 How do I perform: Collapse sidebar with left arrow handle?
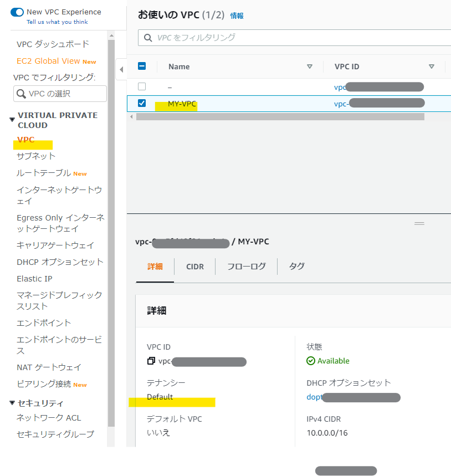(121, 69)
